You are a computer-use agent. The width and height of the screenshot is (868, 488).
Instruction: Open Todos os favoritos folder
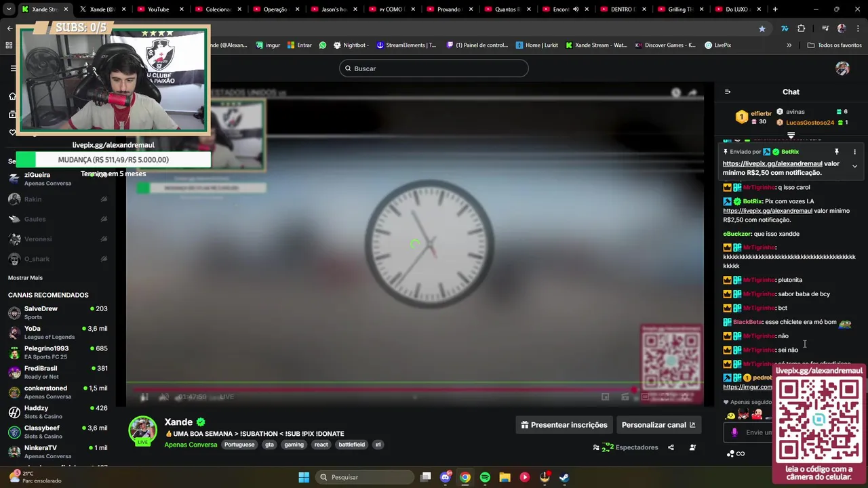[x=834, y=45]
